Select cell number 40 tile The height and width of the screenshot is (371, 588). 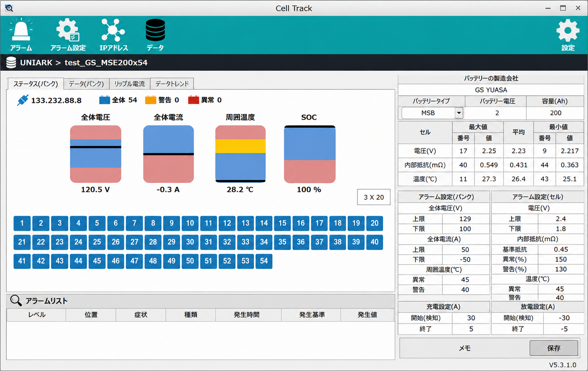tap(374, 242)
